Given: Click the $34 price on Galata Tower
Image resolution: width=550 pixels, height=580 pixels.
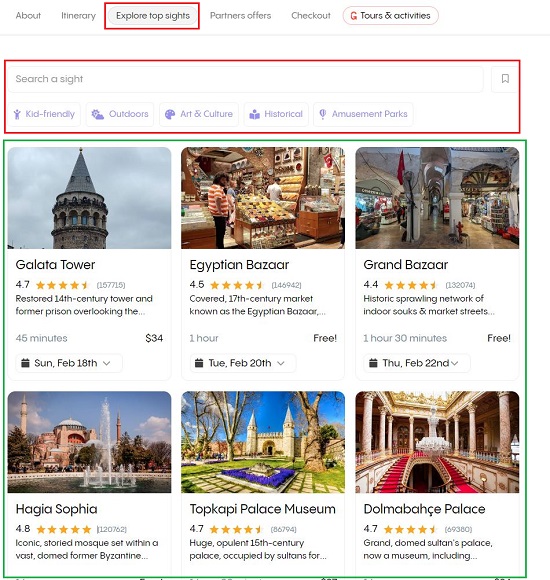Looking at the screenshot, I should (154, 338).
